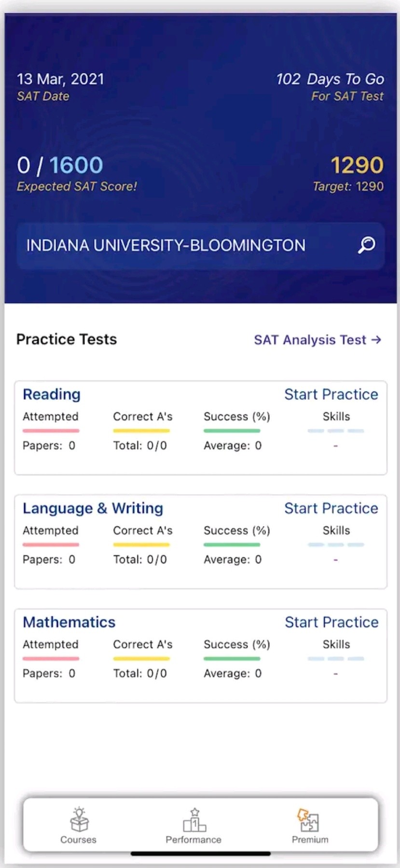
Task: Tap the search magnifier icon
Action: click(367, 245)
